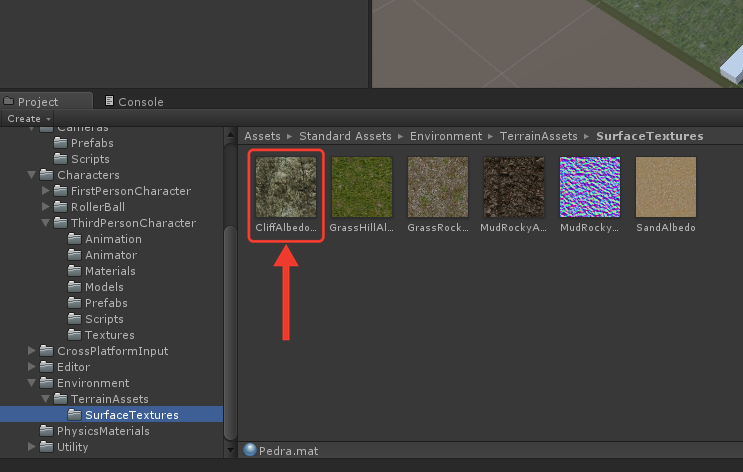Click Environment in the breadcrumb path
Image resolution: width=743 pixels, height=472 pixels.
coord(445,136)
